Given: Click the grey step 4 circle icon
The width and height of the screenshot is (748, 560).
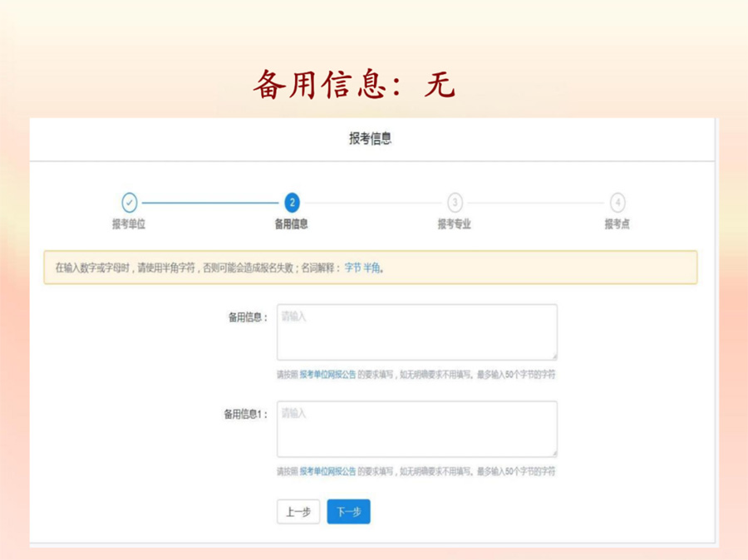Looking at the screenshot, I should (x=617, y=203).
